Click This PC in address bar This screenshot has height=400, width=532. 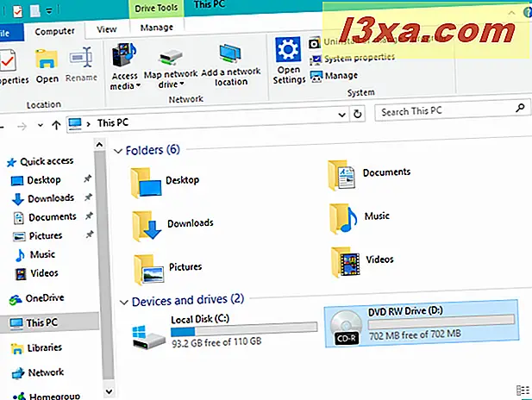[x=113, y=122]
